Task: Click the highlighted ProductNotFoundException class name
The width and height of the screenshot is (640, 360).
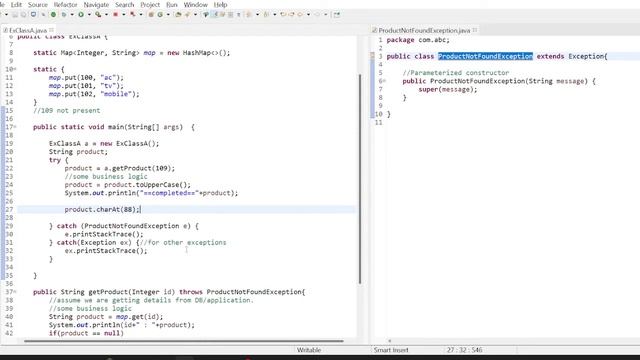Action: pyautogui.click(x=485, y=56)
